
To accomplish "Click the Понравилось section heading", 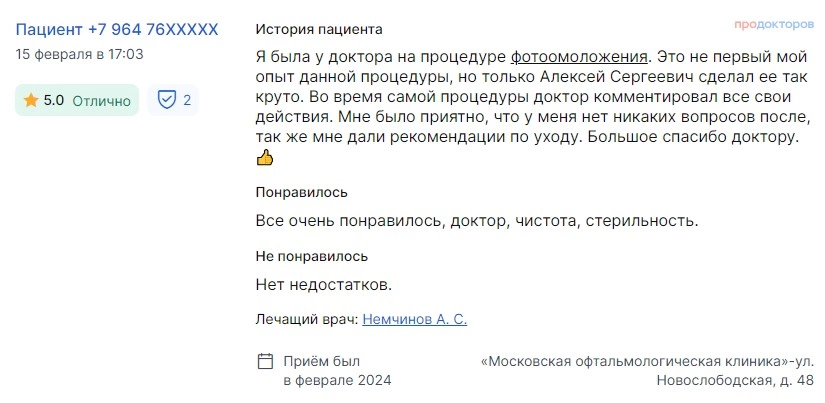I will coord(301,193).
